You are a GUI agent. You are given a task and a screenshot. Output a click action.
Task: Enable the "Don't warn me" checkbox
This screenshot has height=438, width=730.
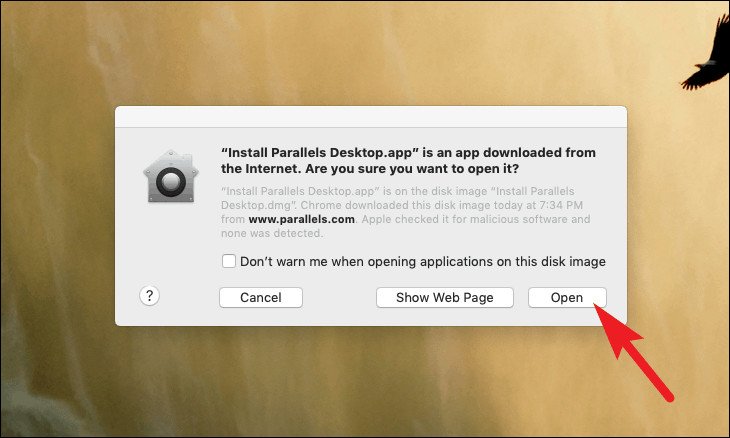pos(229,261)
